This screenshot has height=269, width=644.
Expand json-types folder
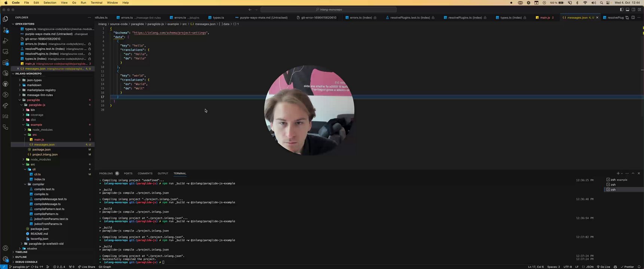[34, 80]
